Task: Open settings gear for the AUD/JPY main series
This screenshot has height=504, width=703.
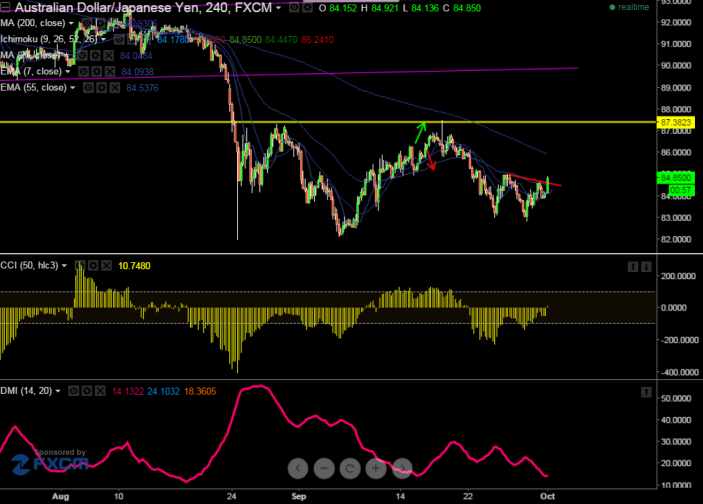Action: [x=308, y=8]
